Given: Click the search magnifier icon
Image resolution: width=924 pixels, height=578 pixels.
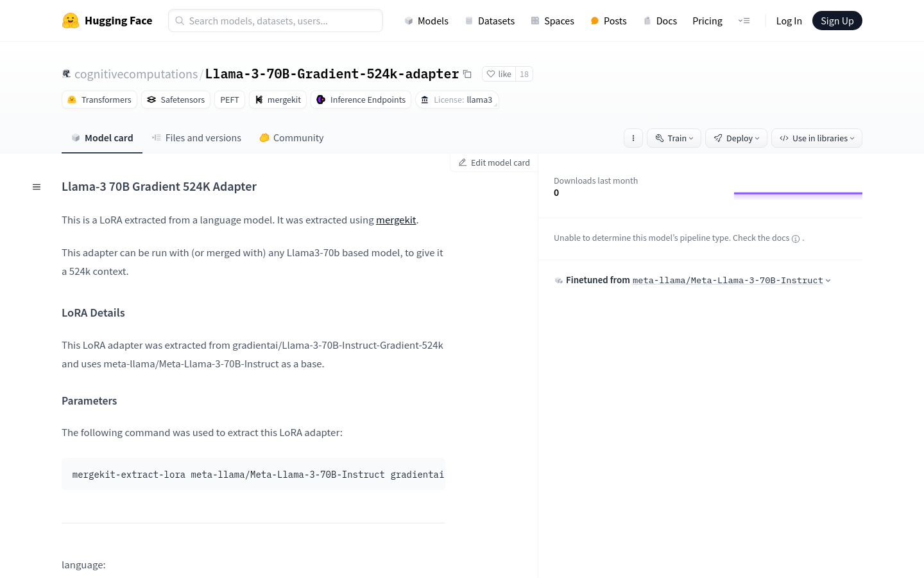Looking at the screenshot, I should click(180, 21).
